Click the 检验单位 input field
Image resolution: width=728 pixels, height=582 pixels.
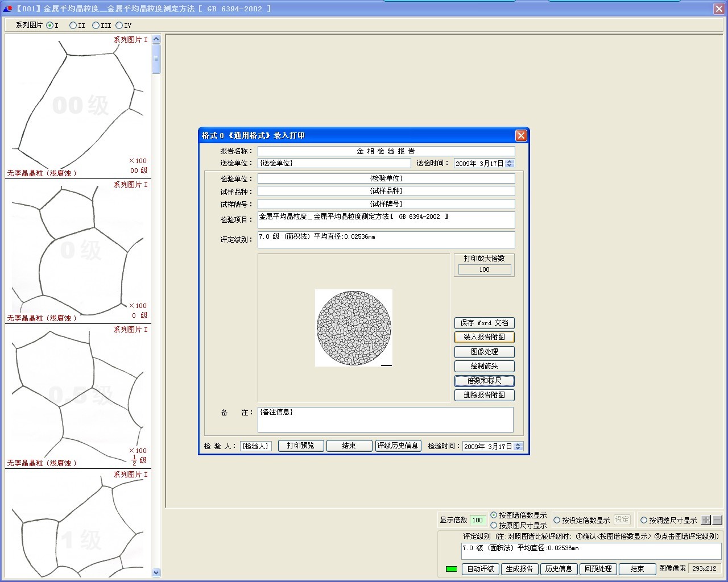[386, 178]
